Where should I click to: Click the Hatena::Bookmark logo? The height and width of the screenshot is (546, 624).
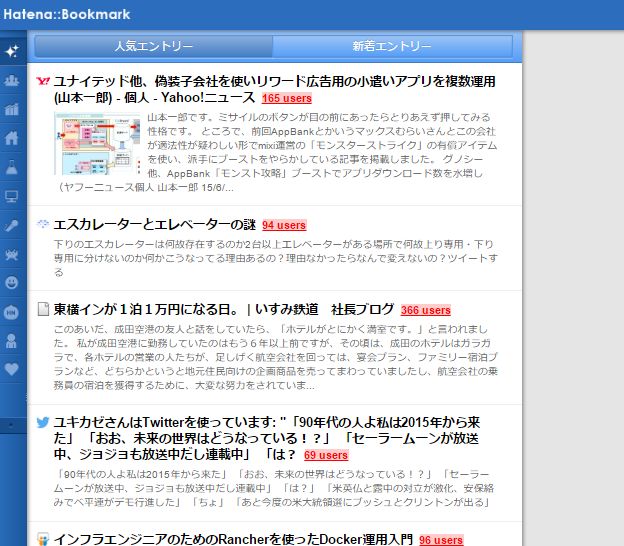[67, 14]
